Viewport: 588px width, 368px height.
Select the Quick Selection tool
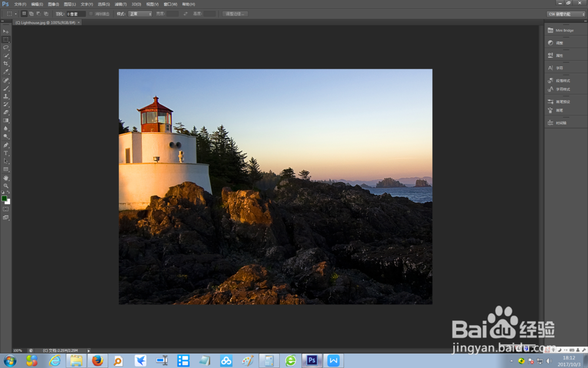[x=6, y=55]
